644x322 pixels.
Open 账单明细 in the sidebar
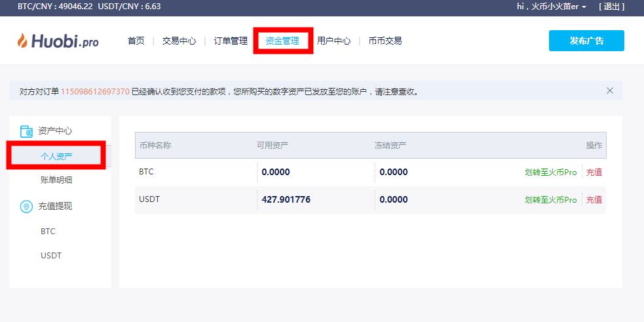(56, 180)
